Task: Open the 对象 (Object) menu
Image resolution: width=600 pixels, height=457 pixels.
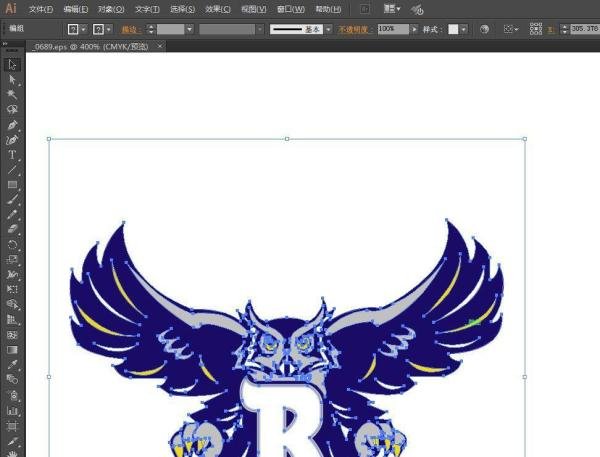Action: (111, 9)
